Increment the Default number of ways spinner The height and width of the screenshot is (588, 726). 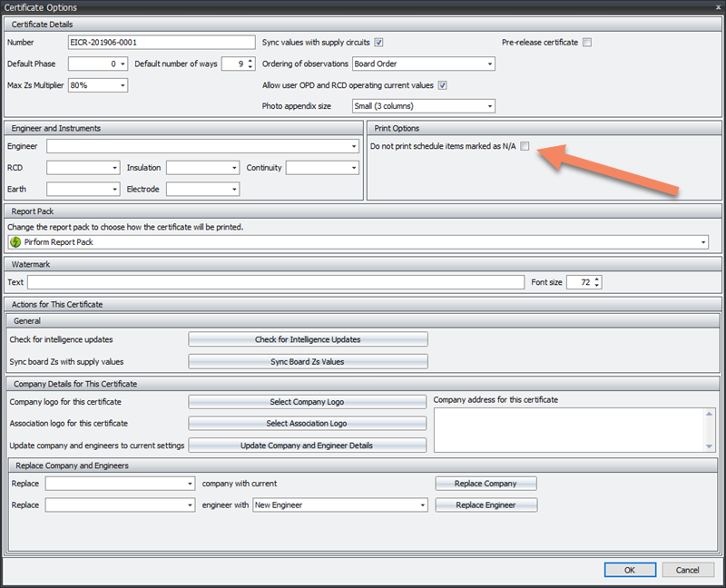(x=250, y=61)
